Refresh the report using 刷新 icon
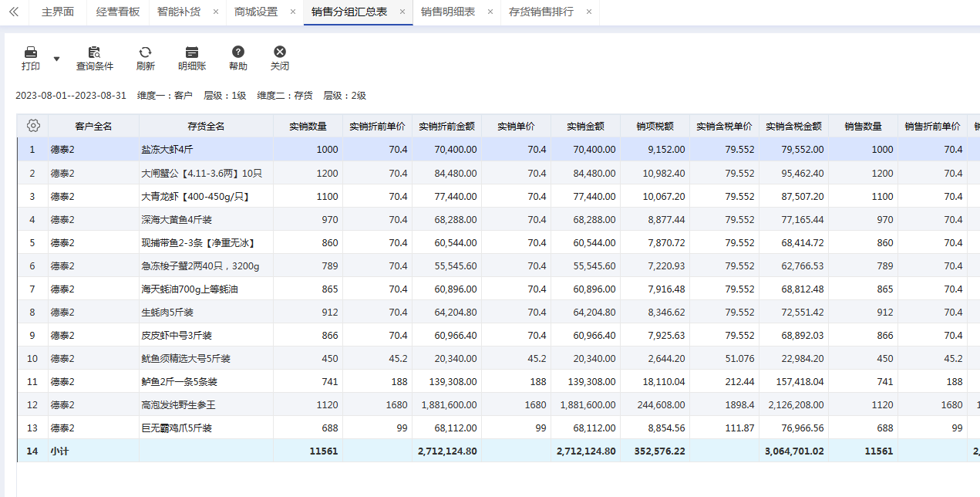The height and width of the screenshot is (497, 980). tap(145, 52)
